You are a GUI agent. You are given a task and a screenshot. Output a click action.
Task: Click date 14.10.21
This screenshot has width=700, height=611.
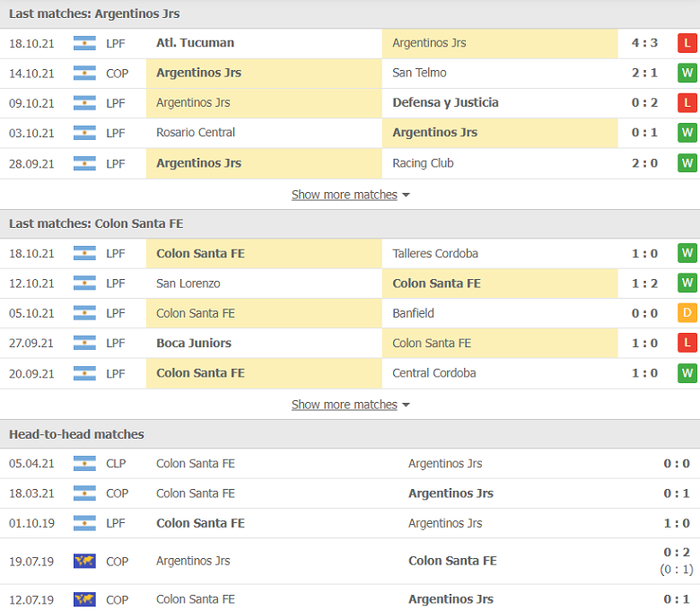point(31,74)
